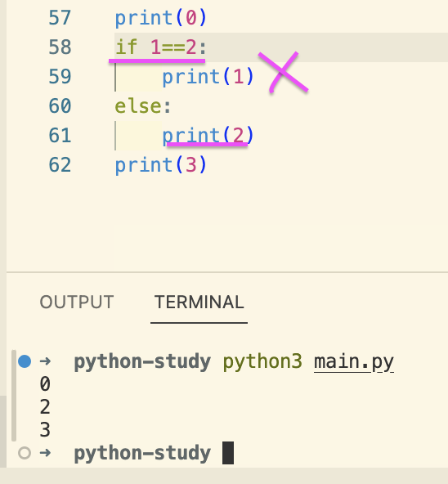Viewport: 448px width, 484px height.
Task: Click the 'else:' keyword line
Action: click(142, 106)
